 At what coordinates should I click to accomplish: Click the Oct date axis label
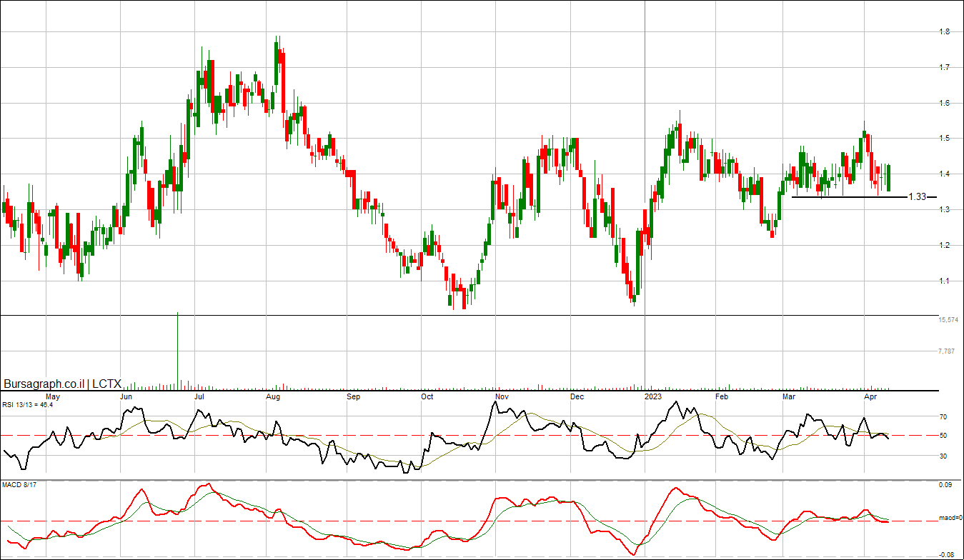tap(427, 396)
